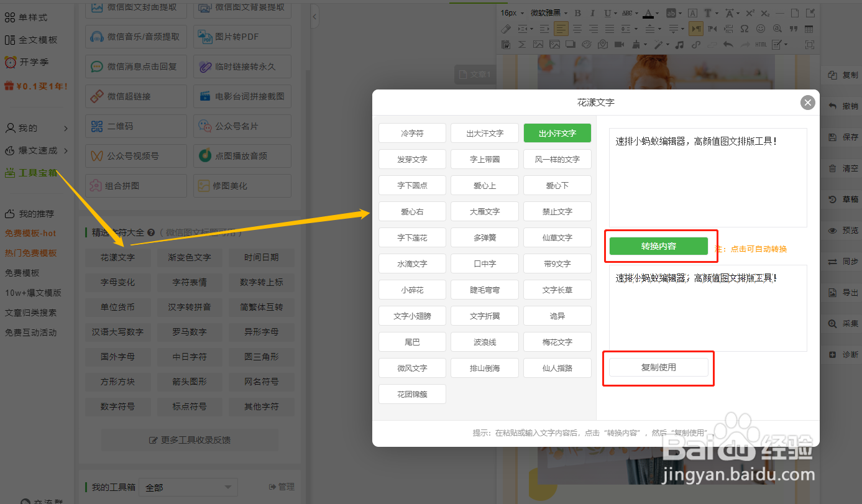The height and width of the screenshot is (504, 862).
Task: Toggle bold formatting in editor toolbar
Action: tap(578, 13)
